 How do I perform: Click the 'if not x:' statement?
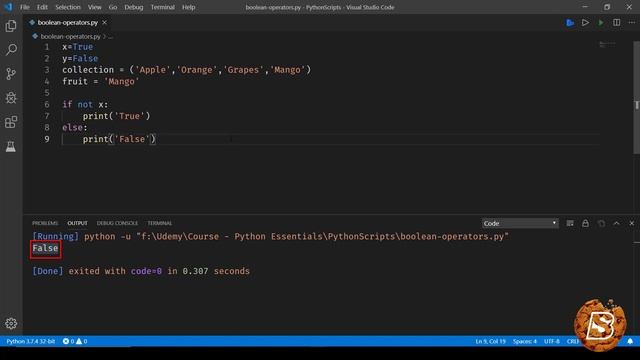pyautogui.click(x=85, y=104)
